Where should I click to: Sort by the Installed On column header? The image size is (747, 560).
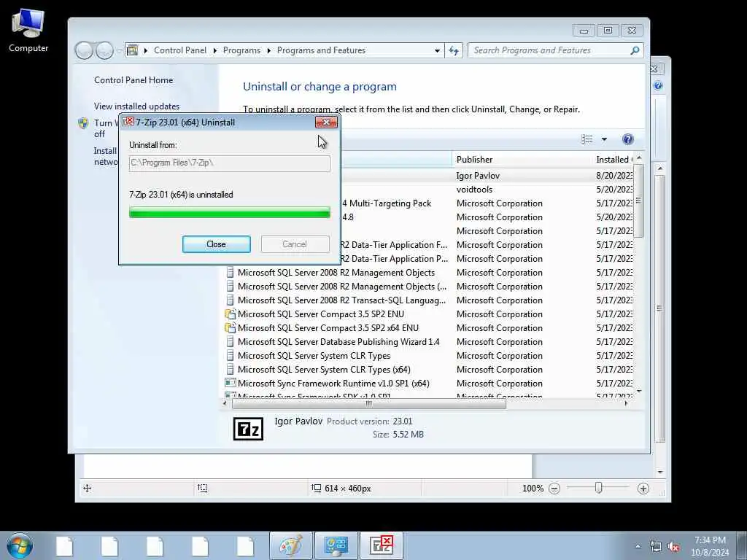point(614,160)
